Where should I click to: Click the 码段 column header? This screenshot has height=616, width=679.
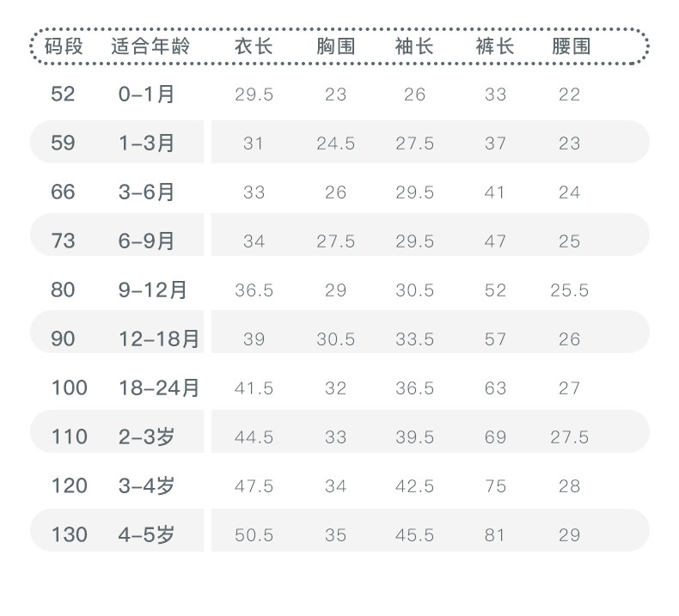tap(63, 46)
